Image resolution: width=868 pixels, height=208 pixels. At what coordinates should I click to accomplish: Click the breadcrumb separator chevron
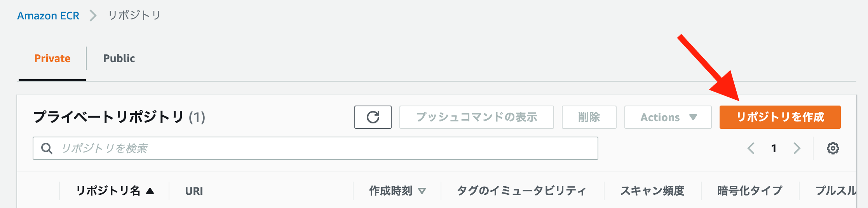click(93, 16)
